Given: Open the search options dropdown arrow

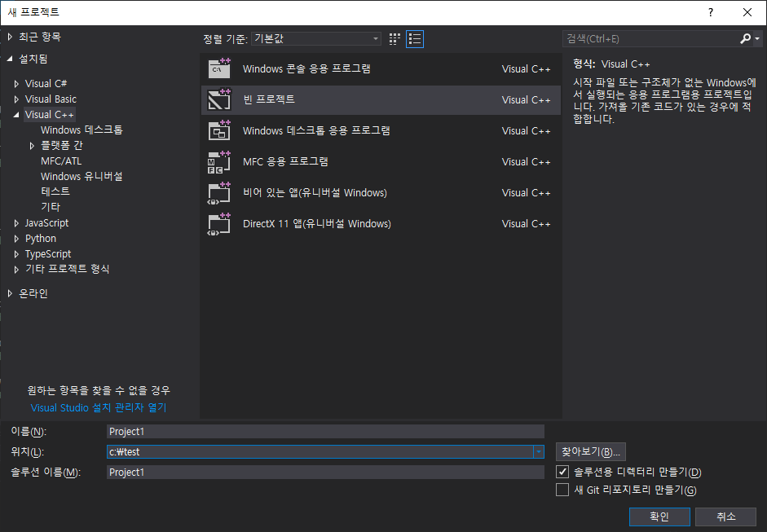Looking at the screenshot, I should pos(757,38).
